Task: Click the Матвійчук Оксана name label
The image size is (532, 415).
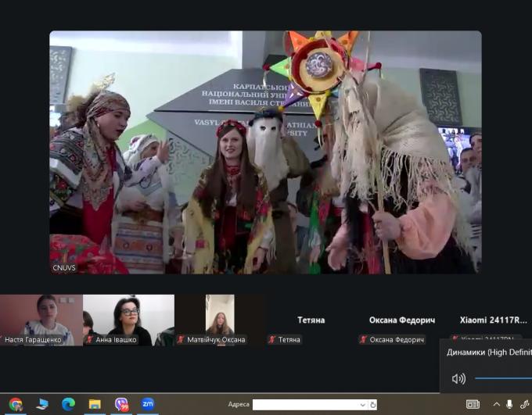Action: [x=216, y=340]
